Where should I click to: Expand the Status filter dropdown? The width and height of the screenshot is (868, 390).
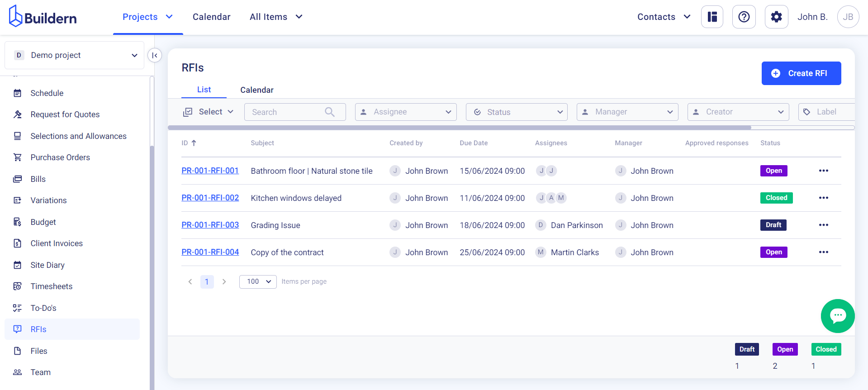pos(516,112)
